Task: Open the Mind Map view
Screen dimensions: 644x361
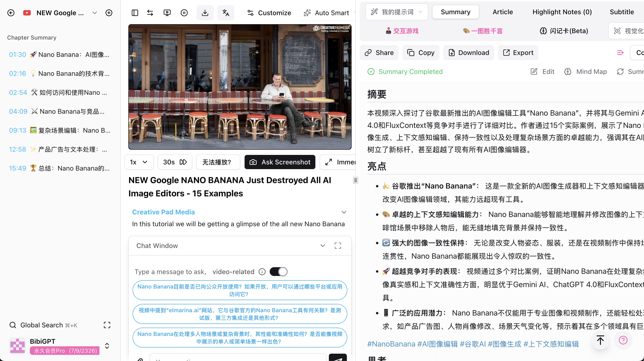Action: point(586,72)
